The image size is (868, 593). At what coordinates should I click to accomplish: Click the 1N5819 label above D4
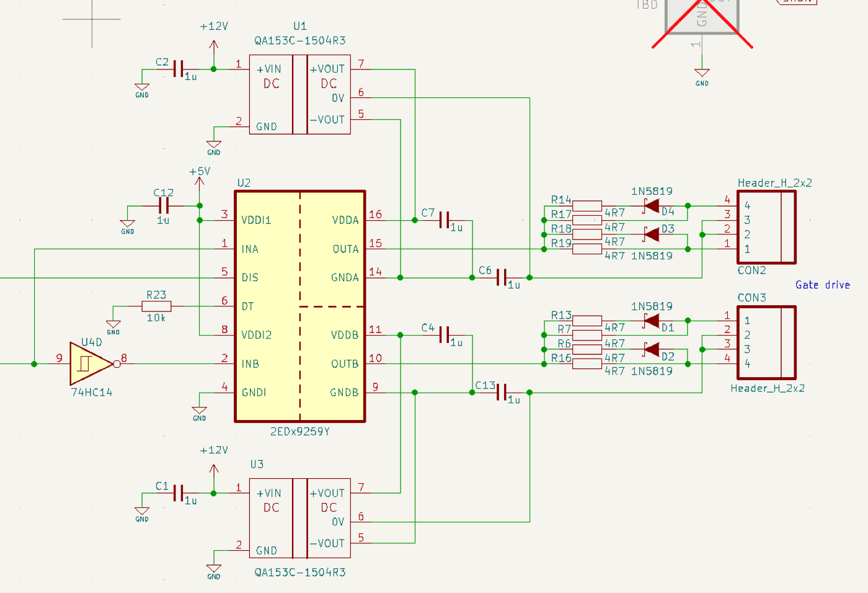click(652, 191)
